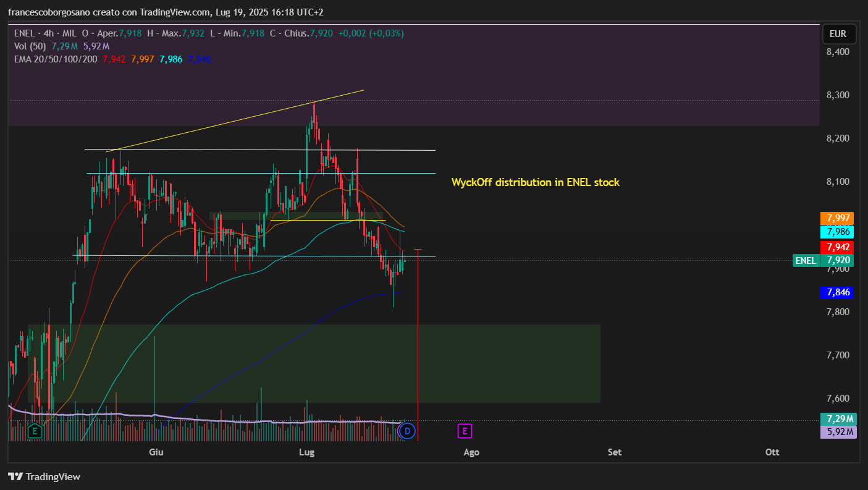
Task: Click the 8,200 price axis label
Action: (x=838, y=138)
